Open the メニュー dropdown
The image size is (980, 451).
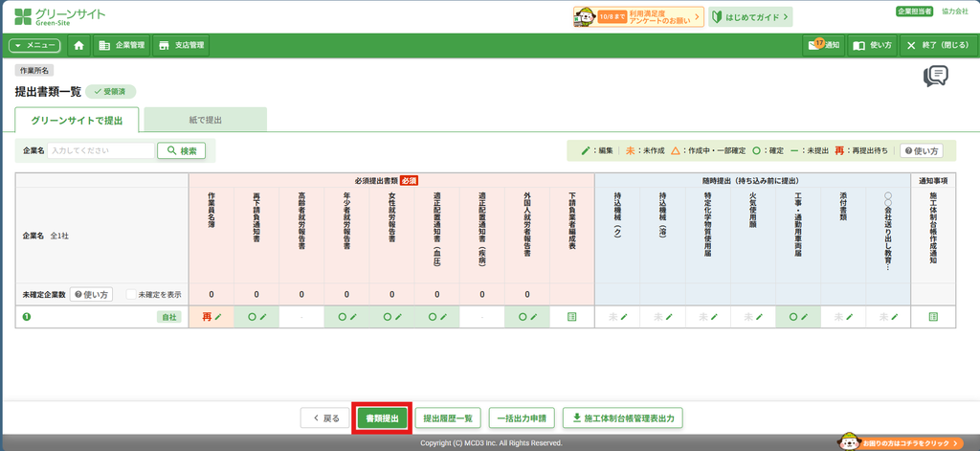coord(34,46)
